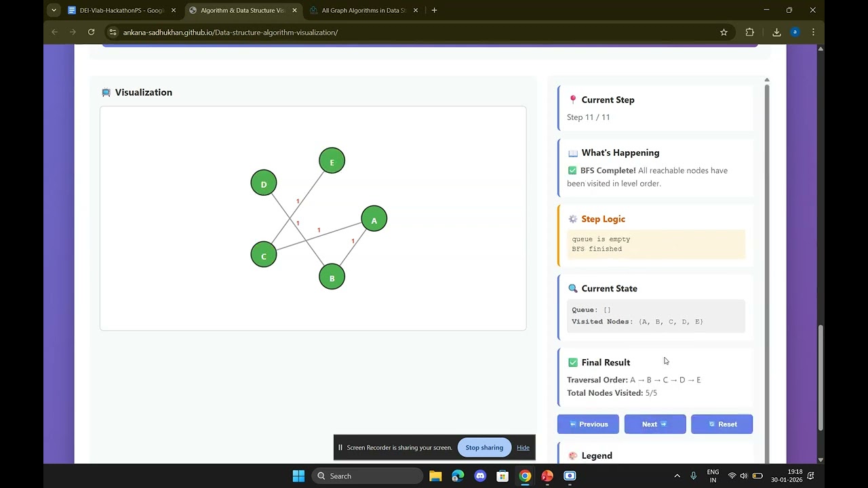Open the Windows Start menu
Screen dimensions: 868x488
(298, 476)
